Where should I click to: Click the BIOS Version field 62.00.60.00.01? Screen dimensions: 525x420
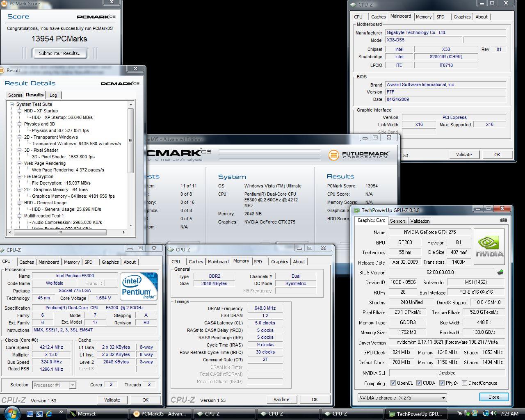441,272
